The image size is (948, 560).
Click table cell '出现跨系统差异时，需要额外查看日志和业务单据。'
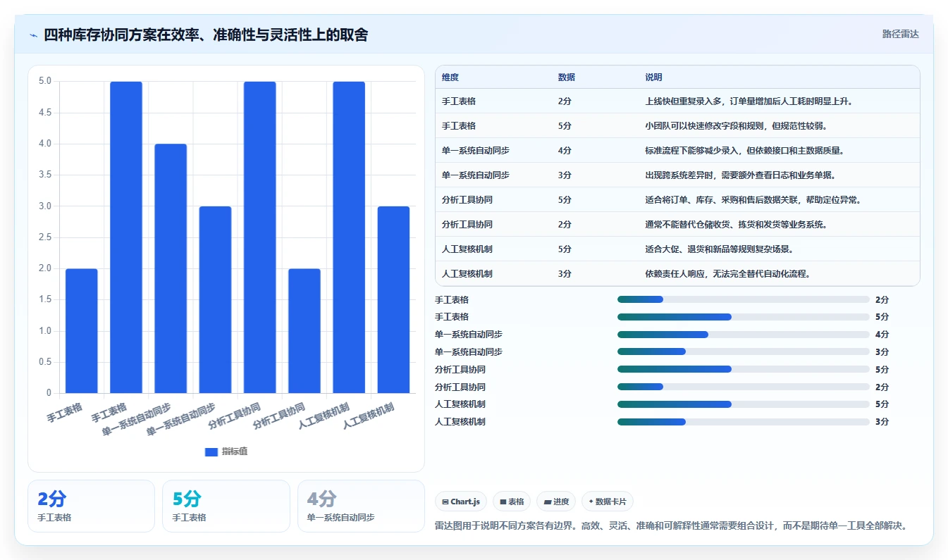[x=740, y=175]
